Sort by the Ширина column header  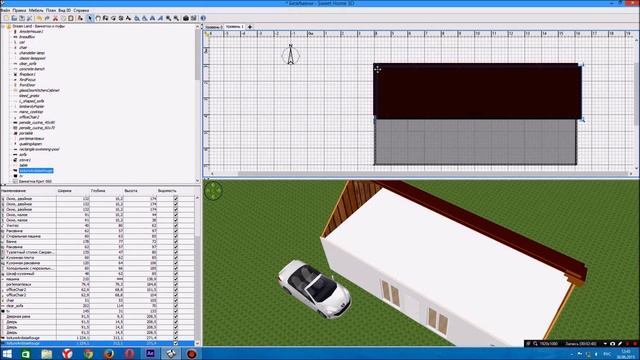point(73,191)
